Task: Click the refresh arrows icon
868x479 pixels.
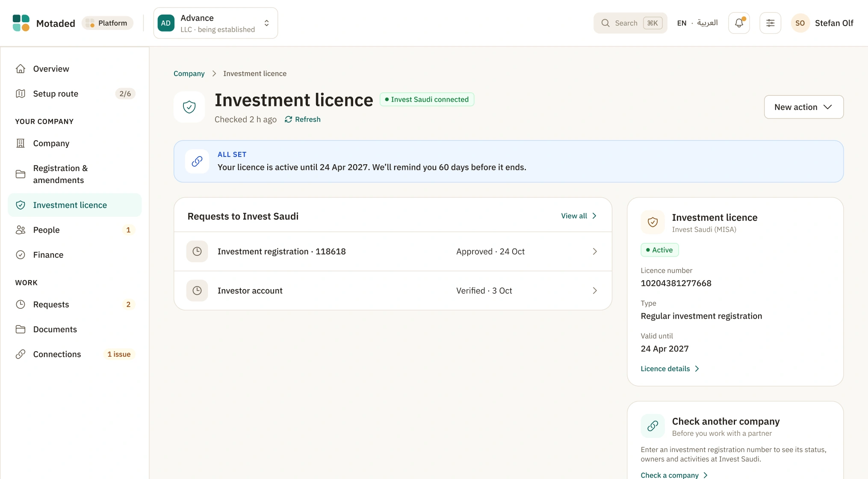Action: pyautogui.click(x=289, y=119)
